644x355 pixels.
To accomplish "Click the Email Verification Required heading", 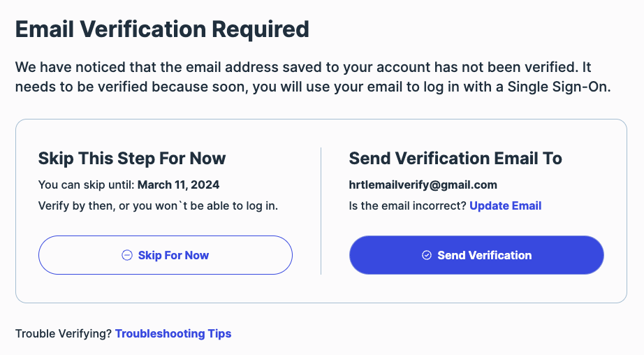I will [162, 29].
